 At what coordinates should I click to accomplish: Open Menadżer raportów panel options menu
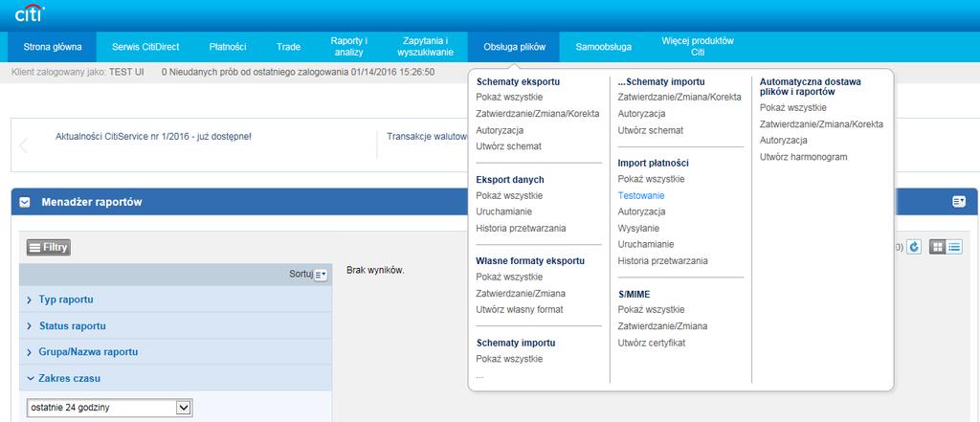[959, 201]
